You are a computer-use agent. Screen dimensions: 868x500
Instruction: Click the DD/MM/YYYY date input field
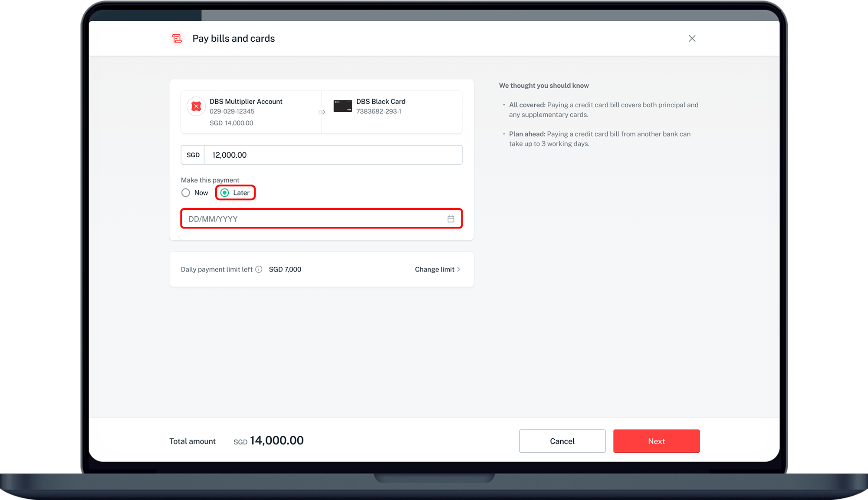click(312, 219)
